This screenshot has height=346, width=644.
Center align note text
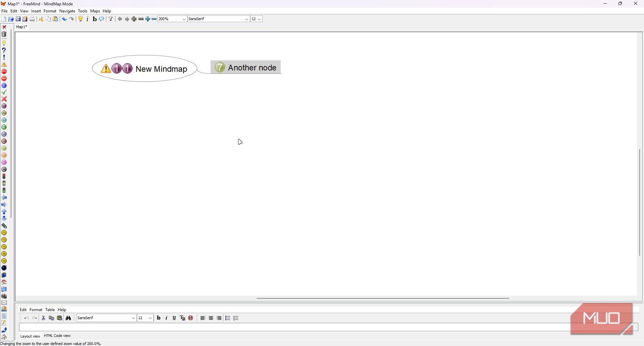tap(211, 318)
